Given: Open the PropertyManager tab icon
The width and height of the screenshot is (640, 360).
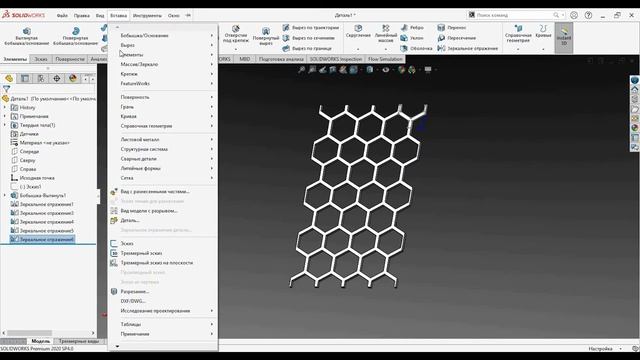Looking at the screenshot, I should (x=25, y=78).
